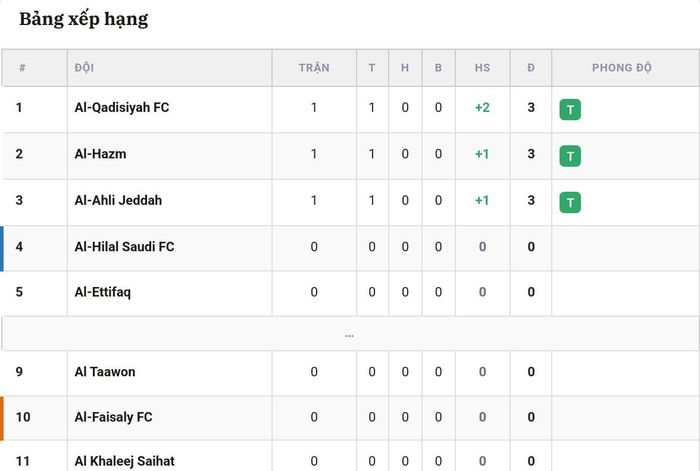Viewport: 700px width, 471px height.
Task: Click the ĐỘI column header
Action: pos(84,68)
